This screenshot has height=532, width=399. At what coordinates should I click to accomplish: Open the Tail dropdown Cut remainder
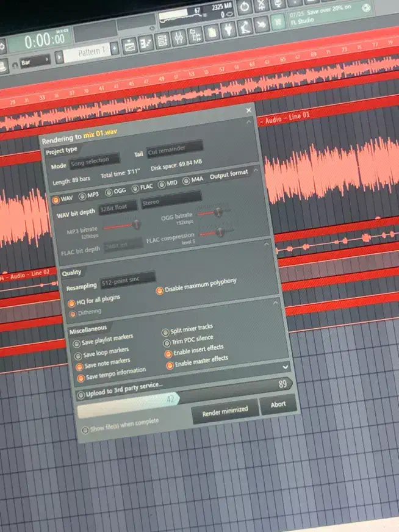tap(174, 149)
